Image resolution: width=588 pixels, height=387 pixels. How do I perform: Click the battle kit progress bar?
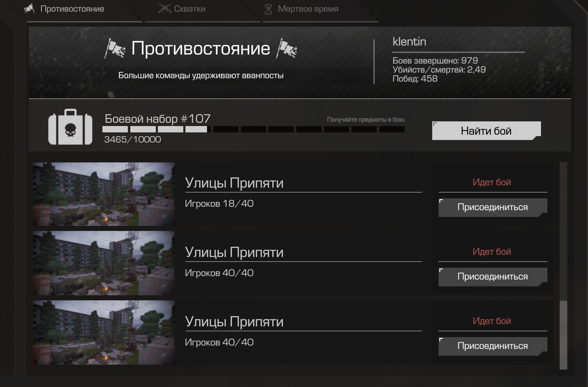tap(254, 129)
